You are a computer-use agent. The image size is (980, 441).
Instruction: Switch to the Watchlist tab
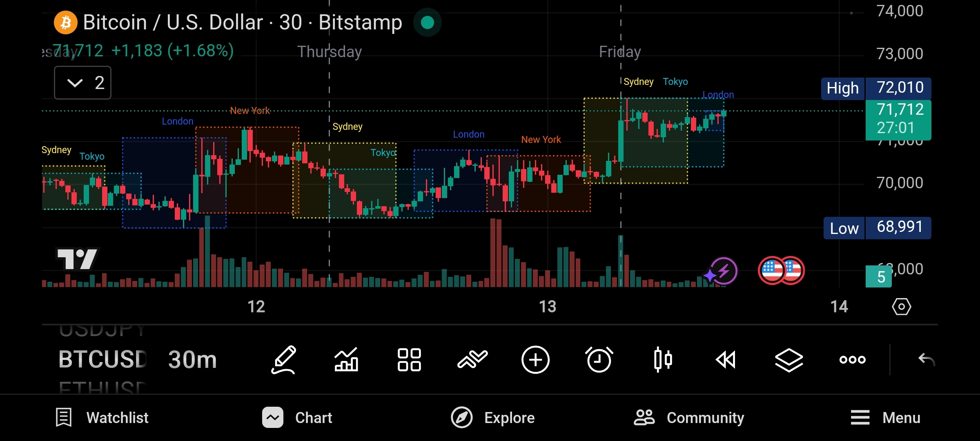click(102, 418)
